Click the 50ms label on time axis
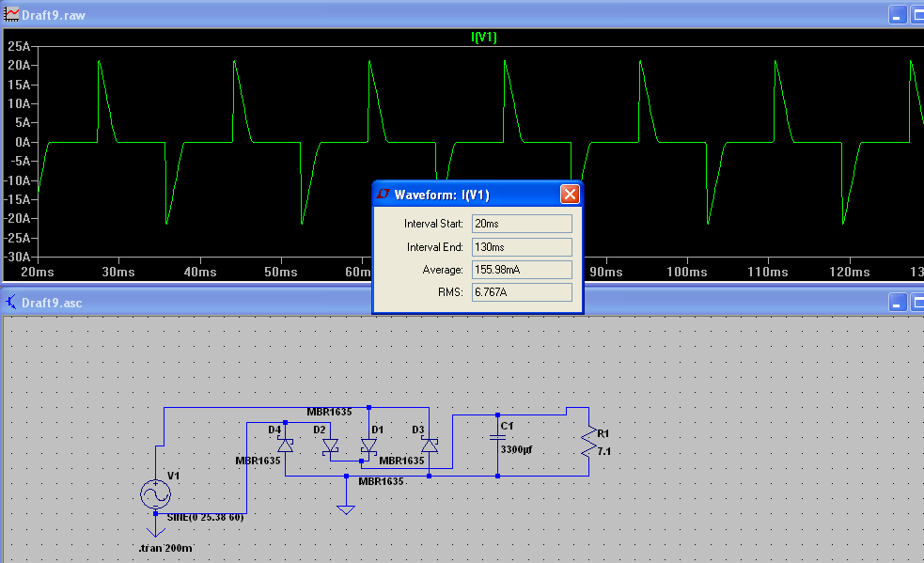Screen dimensions: 924x563 tap(281, 273)
